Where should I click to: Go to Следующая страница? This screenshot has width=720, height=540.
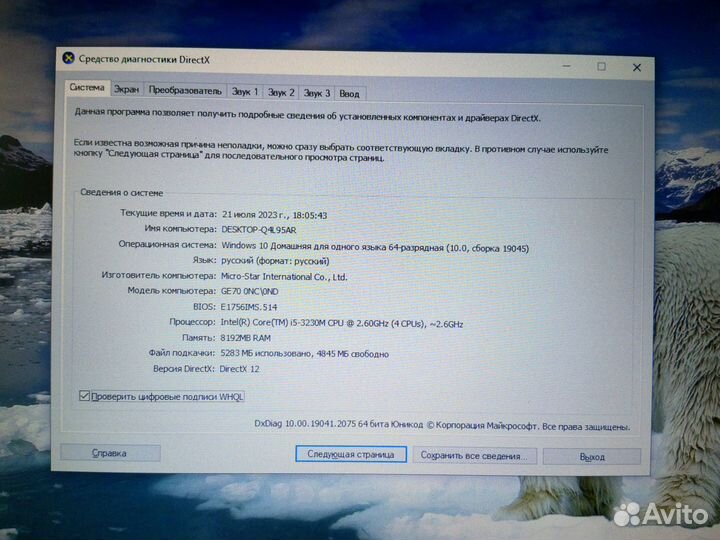pyautogui.click(x=351, y=454)
